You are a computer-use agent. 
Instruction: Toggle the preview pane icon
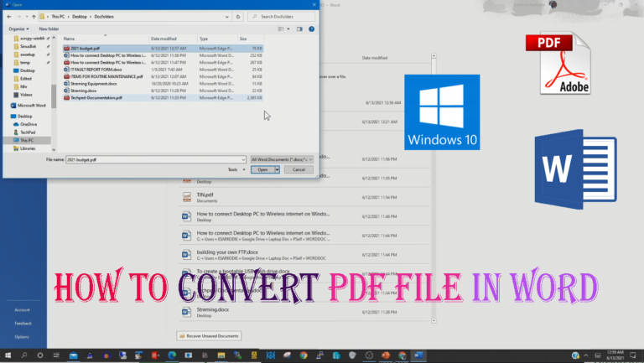pos(300,29)
